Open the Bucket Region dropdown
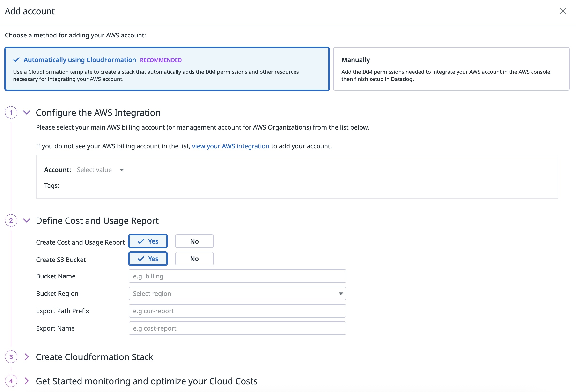576x392 pixels. pos(237,293)
